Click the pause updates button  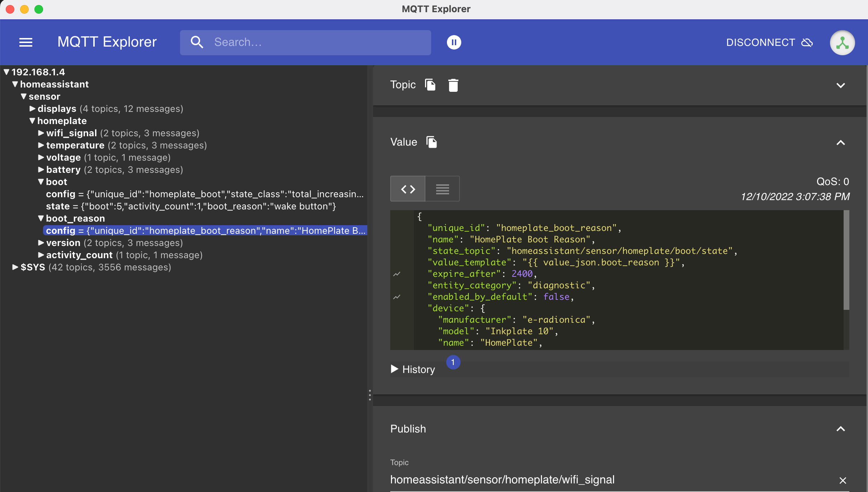454,42
